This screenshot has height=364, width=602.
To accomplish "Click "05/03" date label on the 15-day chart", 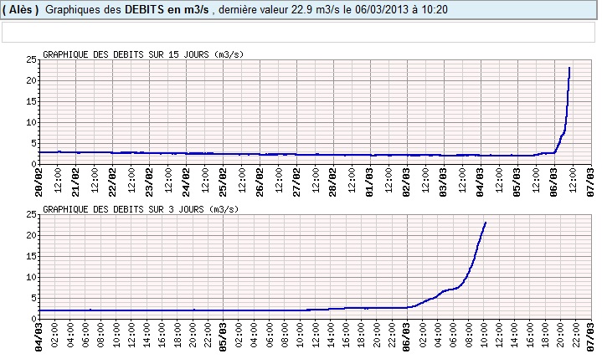I will [x=517, y=182].
